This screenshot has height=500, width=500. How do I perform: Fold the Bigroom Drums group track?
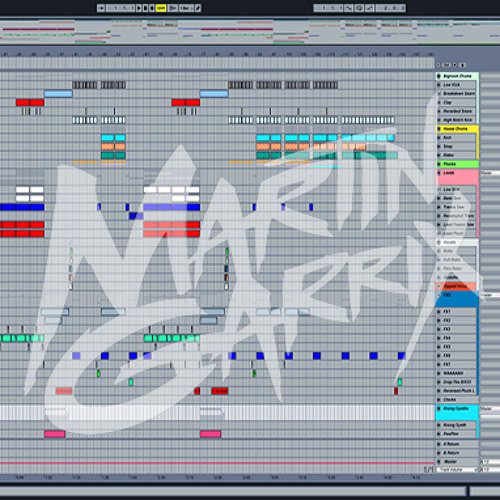439,76
